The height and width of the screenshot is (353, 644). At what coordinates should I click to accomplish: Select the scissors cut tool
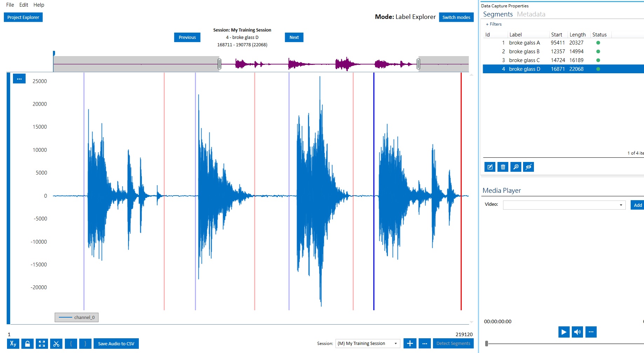56,344
